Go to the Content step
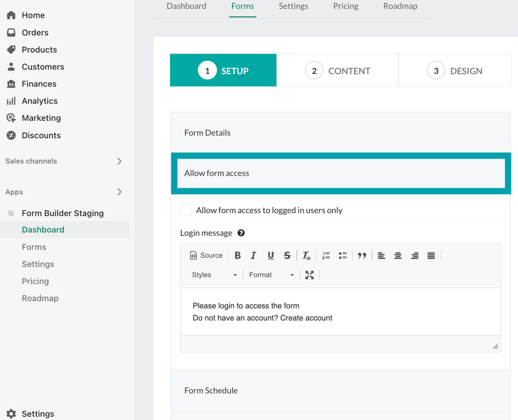 337,71
